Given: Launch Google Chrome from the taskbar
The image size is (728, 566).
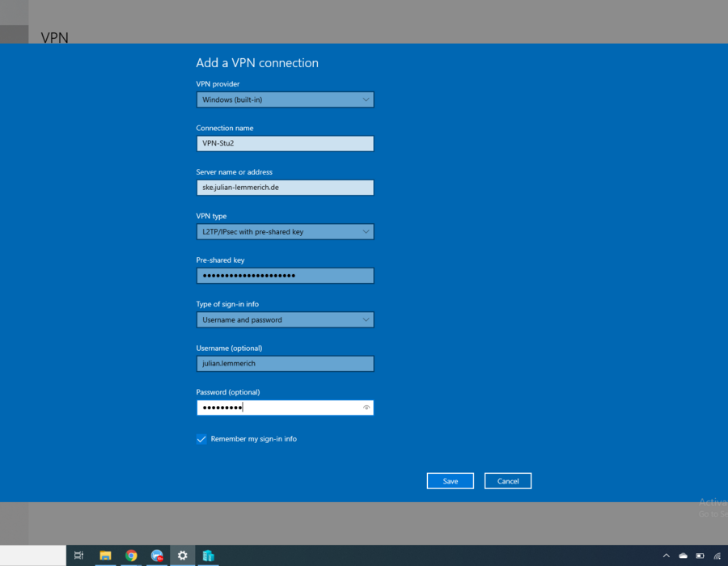Looking at the screenshot, I should tap(131, 555).
